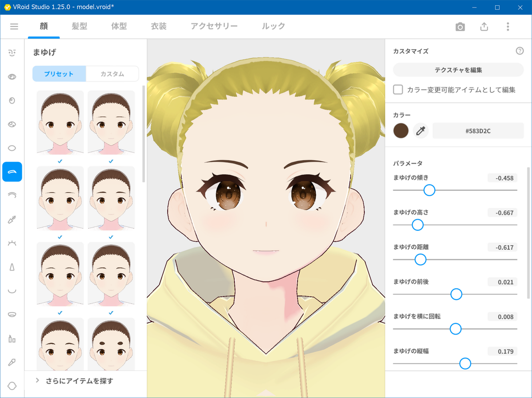Switch to the プリセット toggle
Screen dimensions: 532x398
click(x=59, y=74)
